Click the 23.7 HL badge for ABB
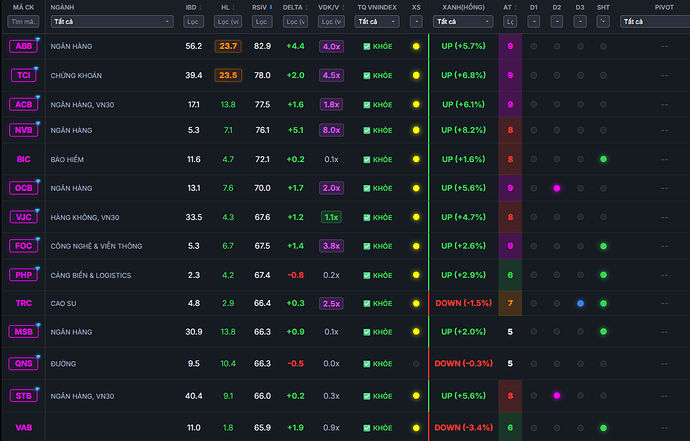Image resolution: width=690 pixels, height=441 pixels. pos(228,46)
